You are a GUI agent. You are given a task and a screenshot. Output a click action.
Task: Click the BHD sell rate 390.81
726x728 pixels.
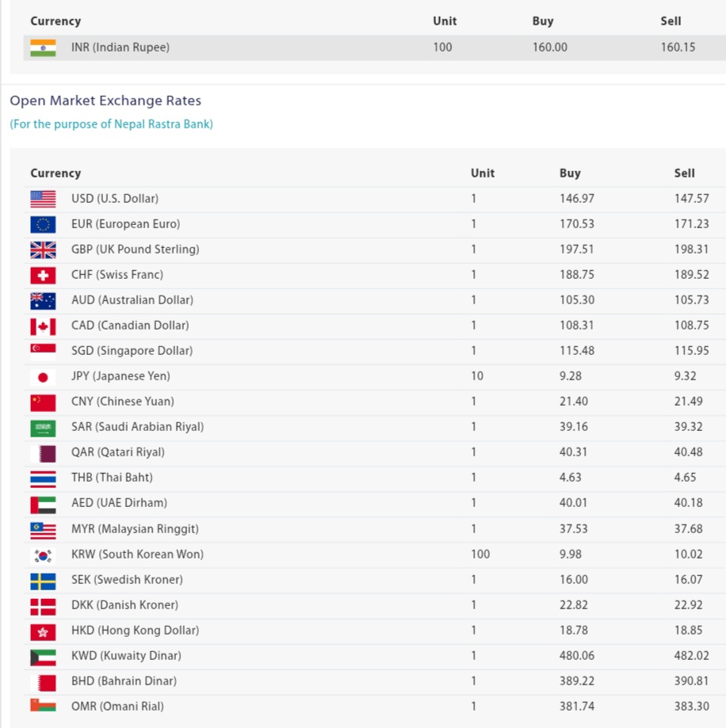[691, 681]
